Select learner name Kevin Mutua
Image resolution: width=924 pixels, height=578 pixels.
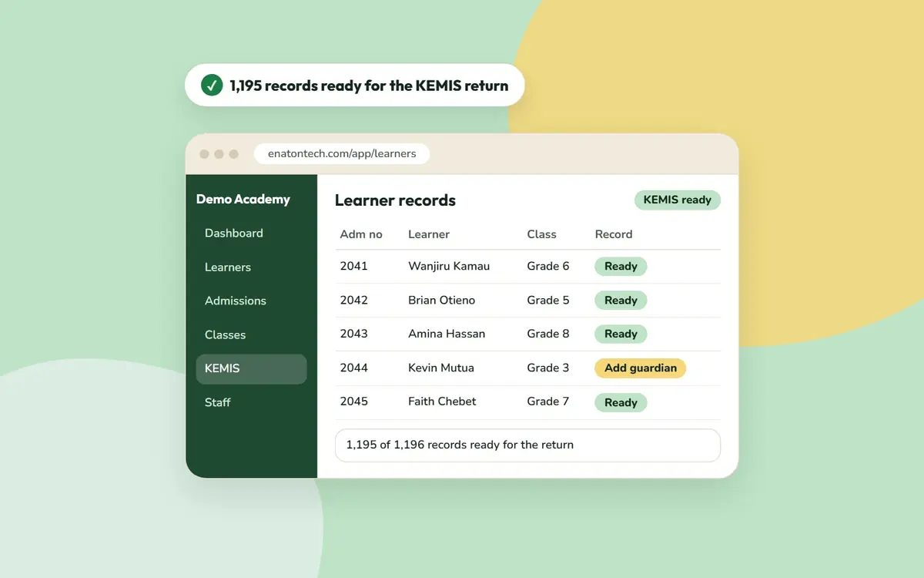[x=441, y=368]
